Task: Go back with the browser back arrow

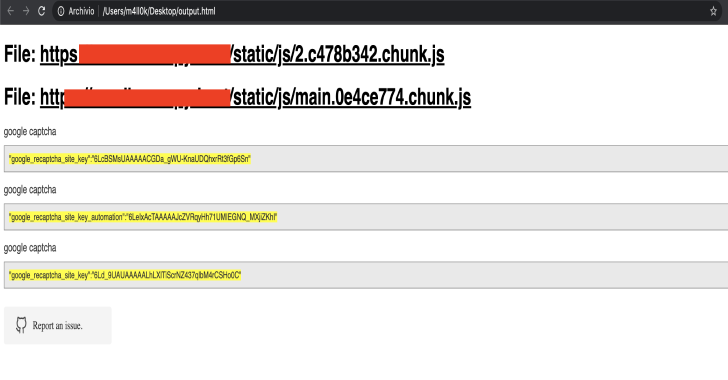Action: coord(10,11)
